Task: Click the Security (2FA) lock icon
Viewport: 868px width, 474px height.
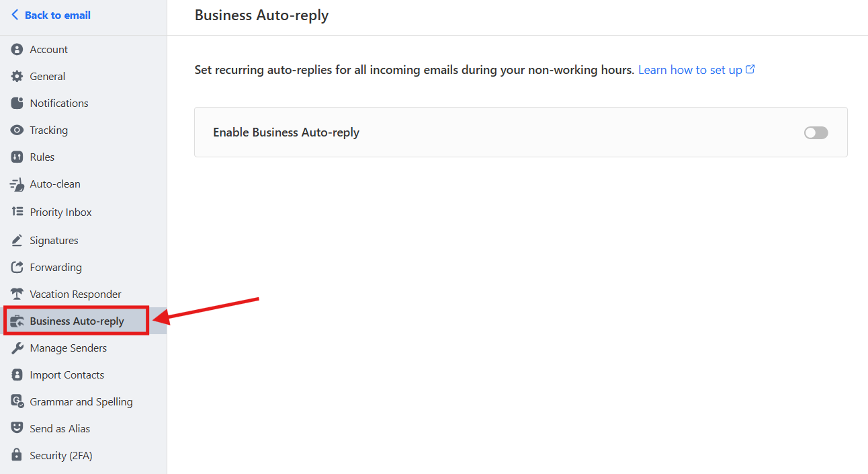Action: pyautogui.click(x=17, y=455)
